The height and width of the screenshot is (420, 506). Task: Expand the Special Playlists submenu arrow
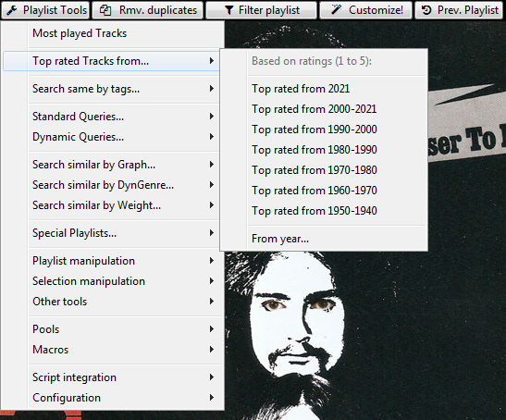[x=211, y=233]
